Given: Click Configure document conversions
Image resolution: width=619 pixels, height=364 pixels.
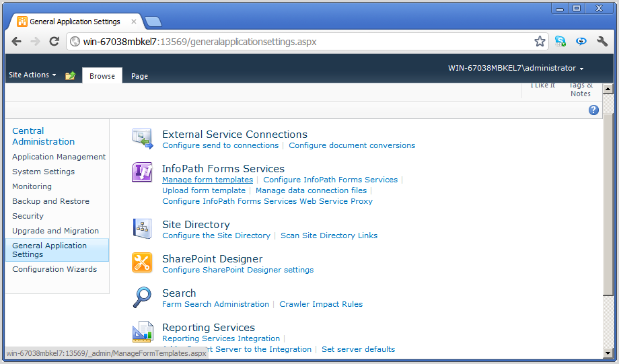Looking at the screenshot, I should point(352,145).
